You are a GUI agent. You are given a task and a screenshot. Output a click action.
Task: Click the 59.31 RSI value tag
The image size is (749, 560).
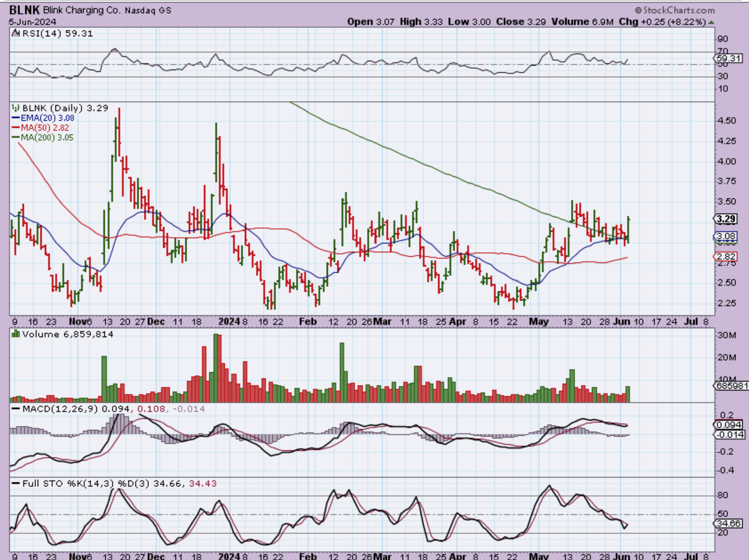click(728, 58)
